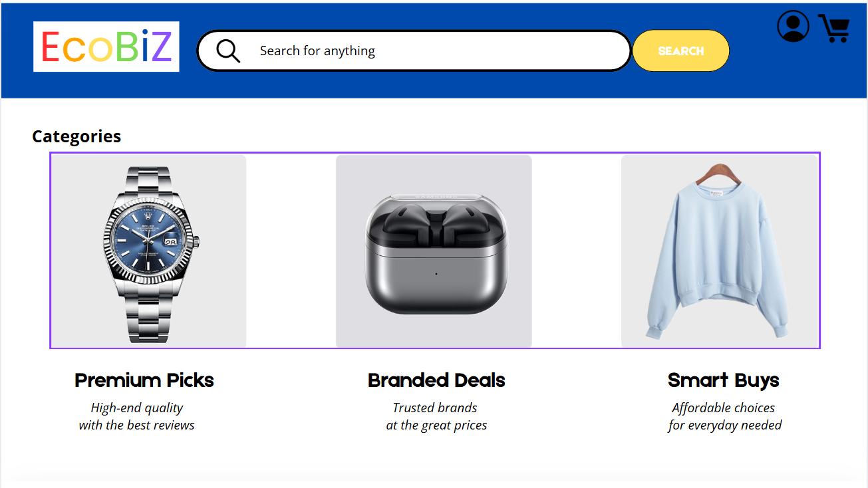Select the Rolex watch category image
The height and width of the screenshot is (488, 868).
click(x=149, y=251)
